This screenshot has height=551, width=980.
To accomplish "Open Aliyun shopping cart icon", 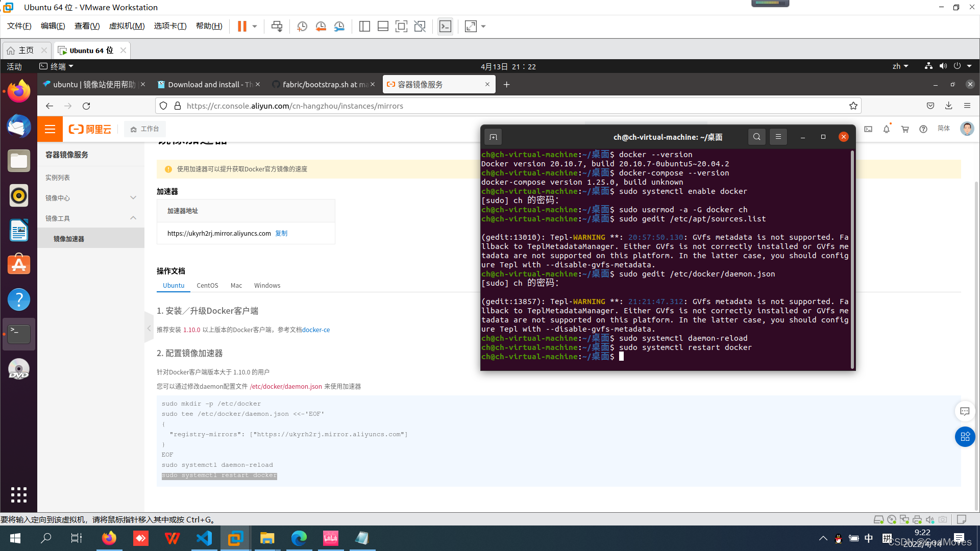I will 905,129.
